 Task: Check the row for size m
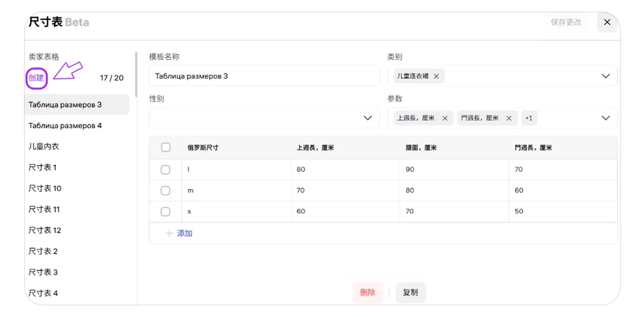tap(165, 191)
